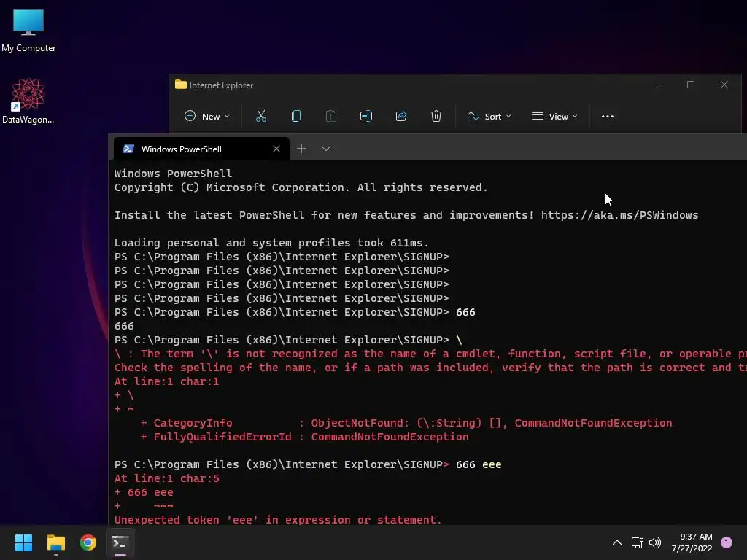Maximize the Internet Explorer File Explorer window
747x560 pixels.
[691, 85]
